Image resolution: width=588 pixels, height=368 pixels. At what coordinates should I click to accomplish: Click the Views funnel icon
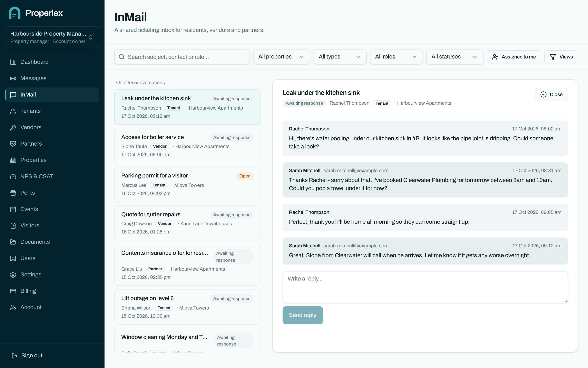coord(553,57)
